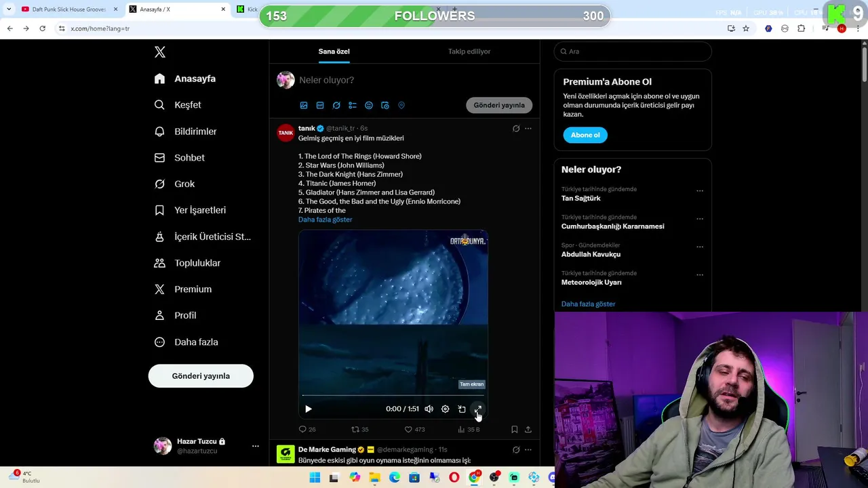This screenshot has height=488, width=868.
Task: Reply to tanık post (26)
Action: 307,429
